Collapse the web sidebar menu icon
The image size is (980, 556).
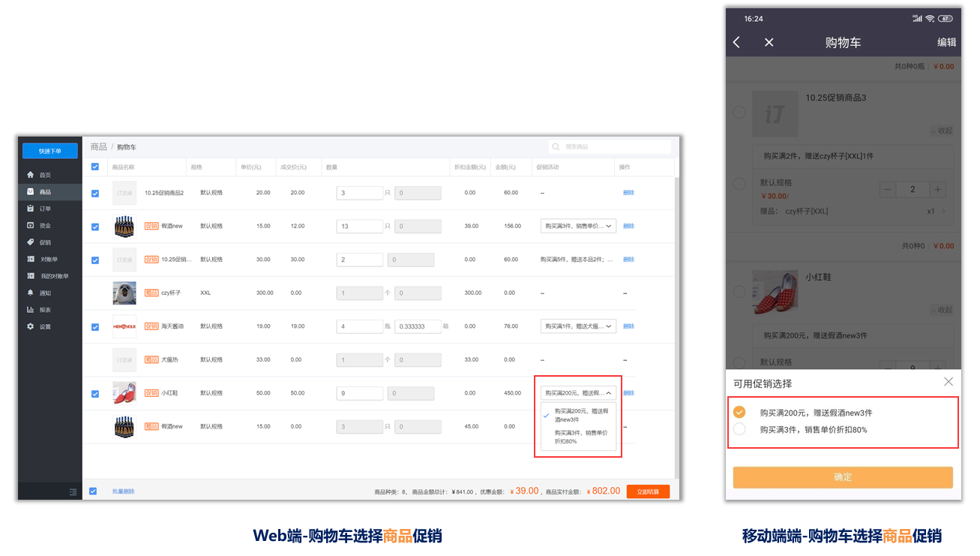point(73,492)
